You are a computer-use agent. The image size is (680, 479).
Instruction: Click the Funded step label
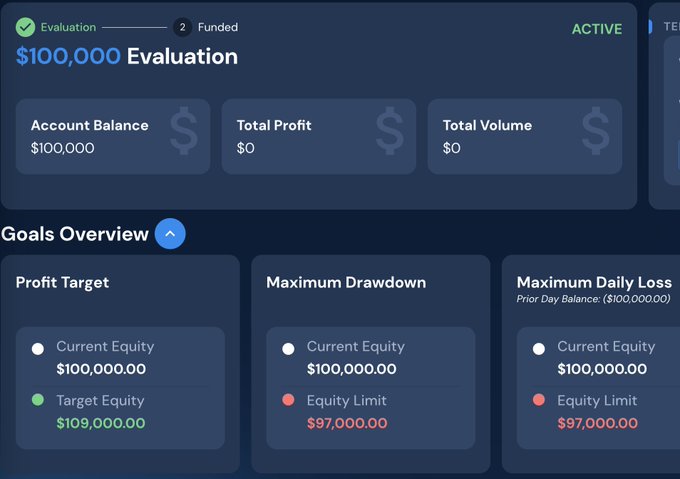click(218, 27)
